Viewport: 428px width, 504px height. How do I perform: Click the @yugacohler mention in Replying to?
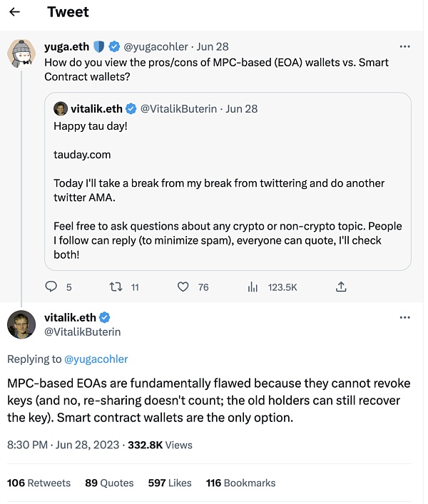pyautogui.click(x=96, y=359)
